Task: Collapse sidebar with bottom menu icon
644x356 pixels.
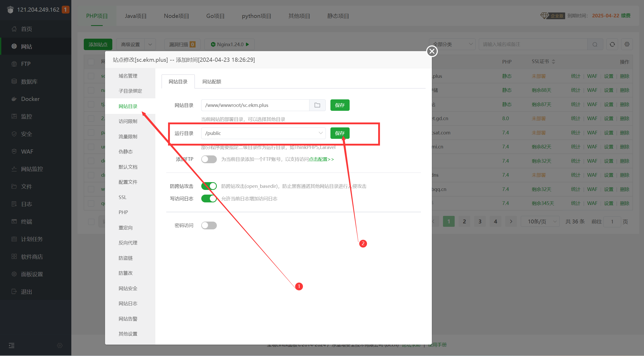Action: pyautogui.click(x=12, y=345)
